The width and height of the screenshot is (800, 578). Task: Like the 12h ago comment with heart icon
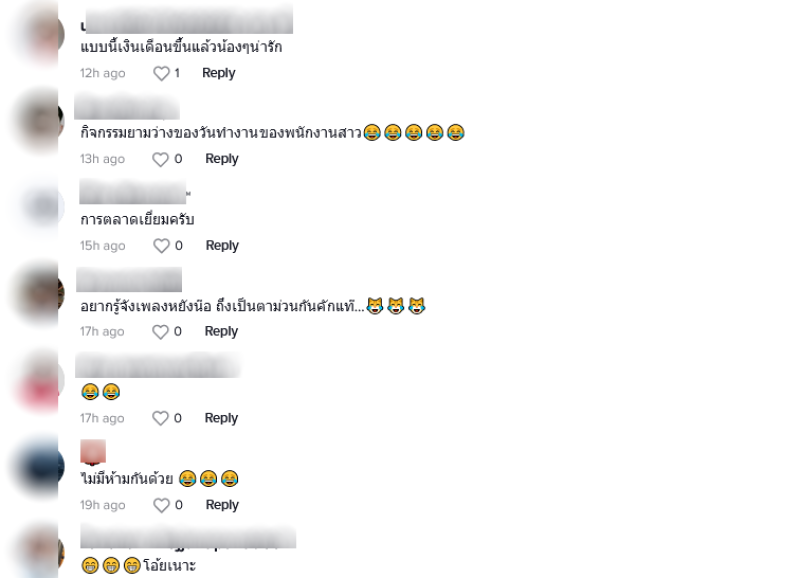(161, 73)
